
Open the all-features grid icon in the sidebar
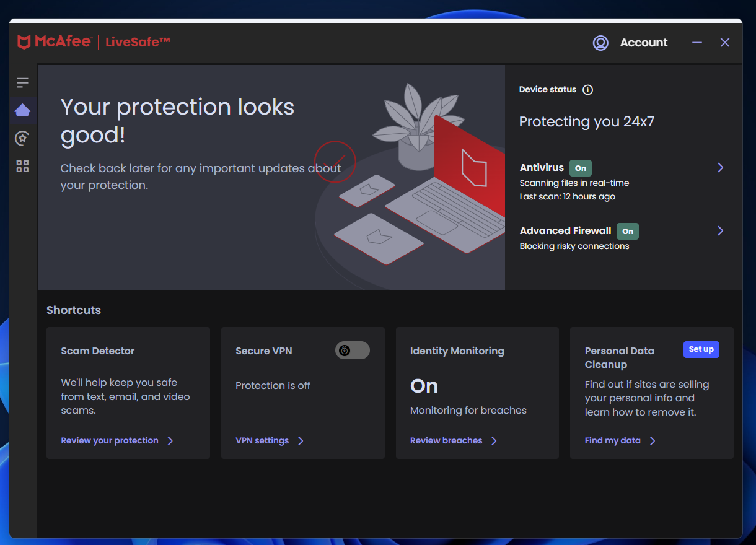tap(23, 166)
